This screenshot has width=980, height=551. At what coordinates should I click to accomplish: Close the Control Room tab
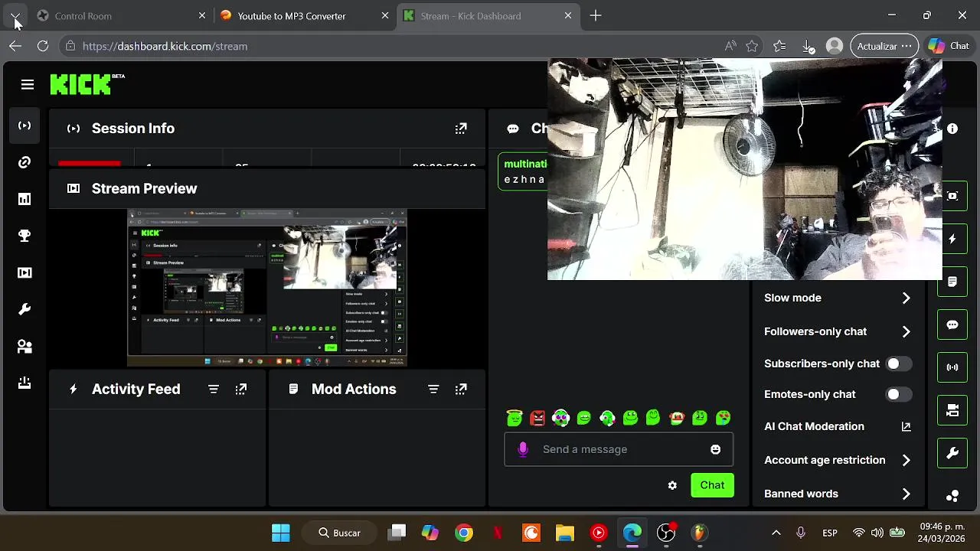202,15
